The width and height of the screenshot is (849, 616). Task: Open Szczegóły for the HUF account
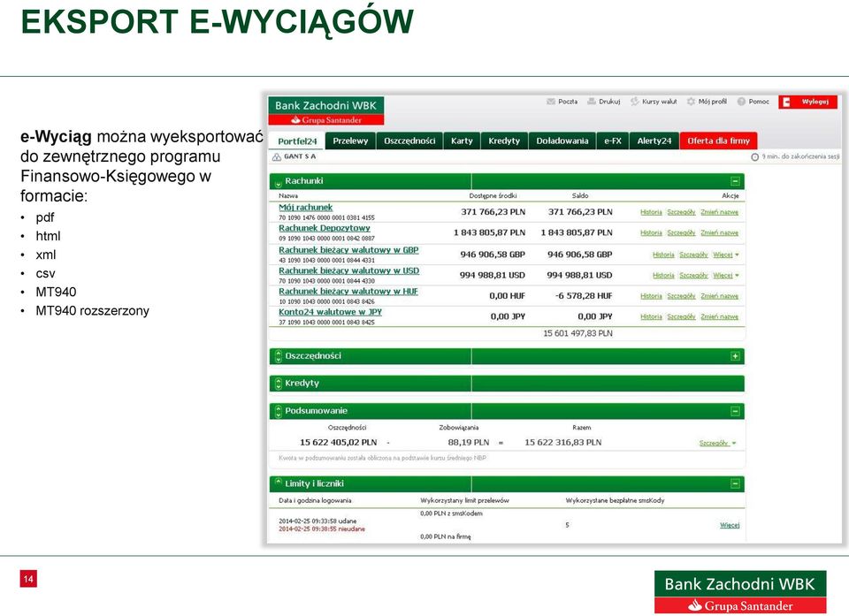coord(681,296)
